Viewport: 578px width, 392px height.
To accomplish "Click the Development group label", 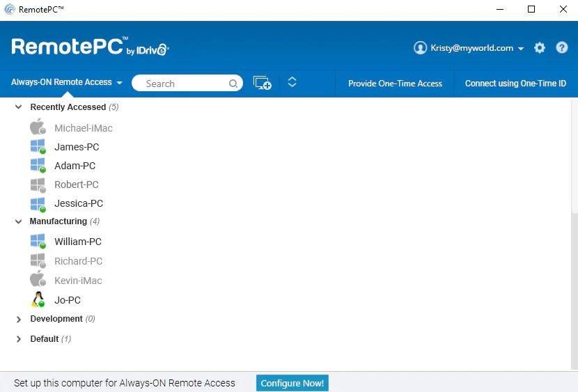I will pos(56,319).
